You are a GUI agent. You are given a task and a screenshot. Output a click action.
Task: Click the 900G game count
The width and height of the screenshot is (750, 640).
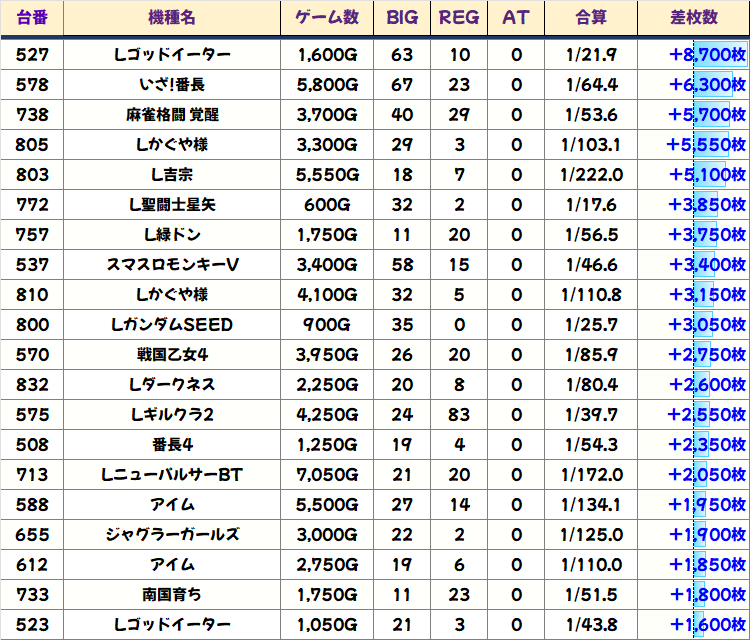[327, 325]
